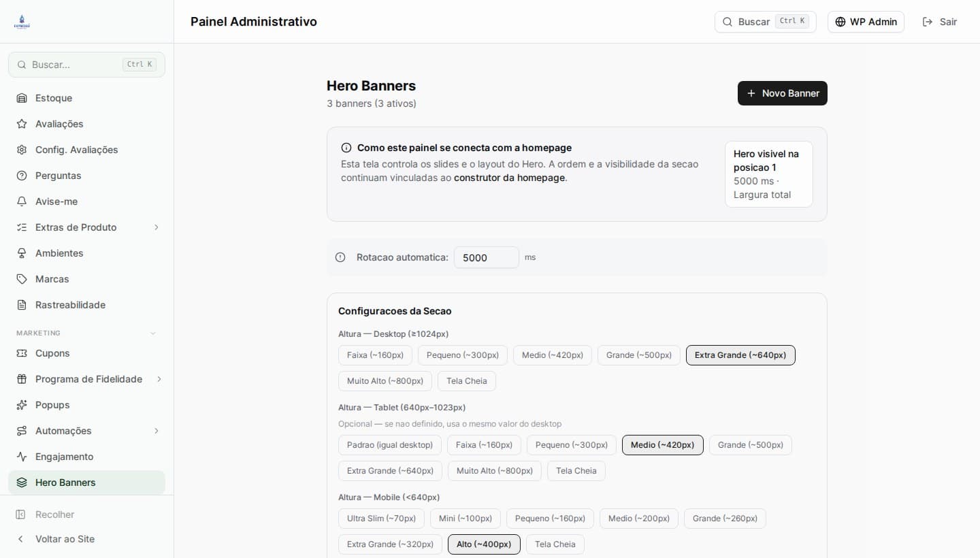Go to Perguntas menu item

tap(58, 176)
